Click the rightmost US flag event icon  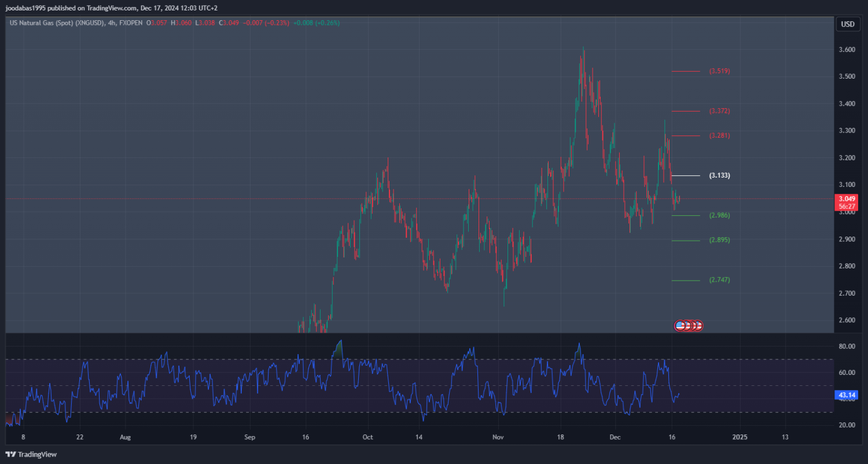pos(698,326)
